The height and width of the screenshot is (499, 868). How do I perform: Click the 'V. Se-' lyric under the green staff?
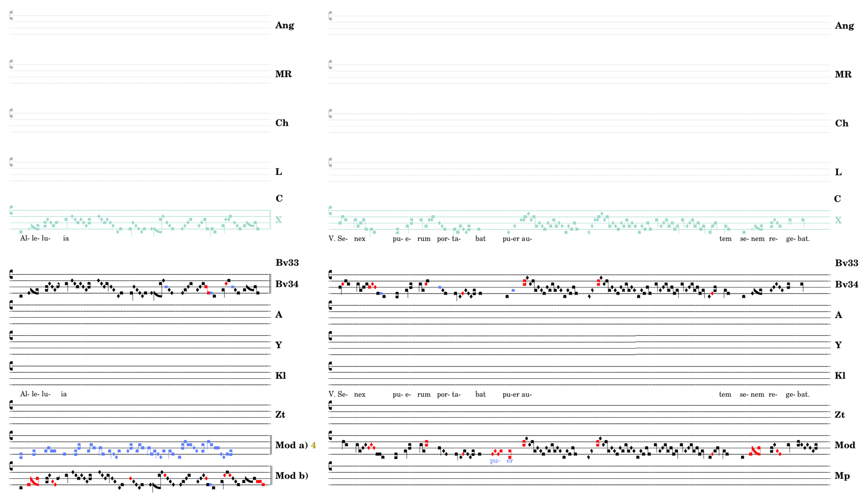[x=338, y=239]
